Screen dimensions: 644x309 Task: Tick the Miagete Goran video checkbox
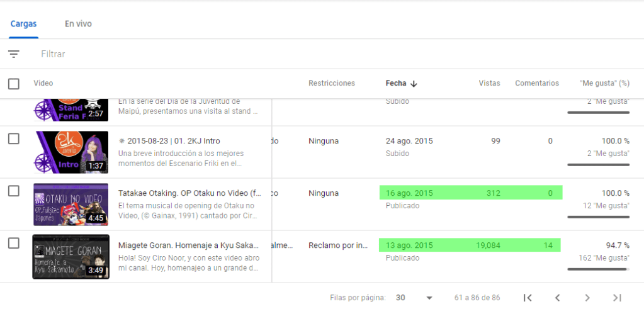14,244
